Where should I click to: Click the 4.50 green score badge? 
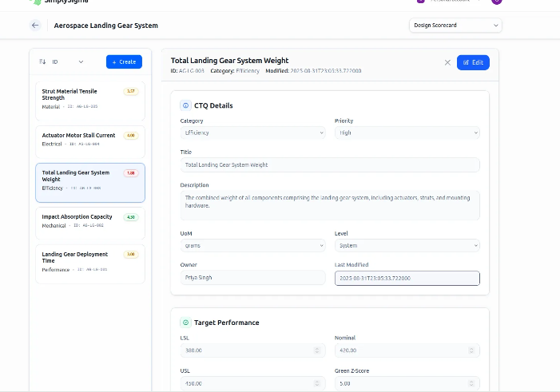point(131,217)
